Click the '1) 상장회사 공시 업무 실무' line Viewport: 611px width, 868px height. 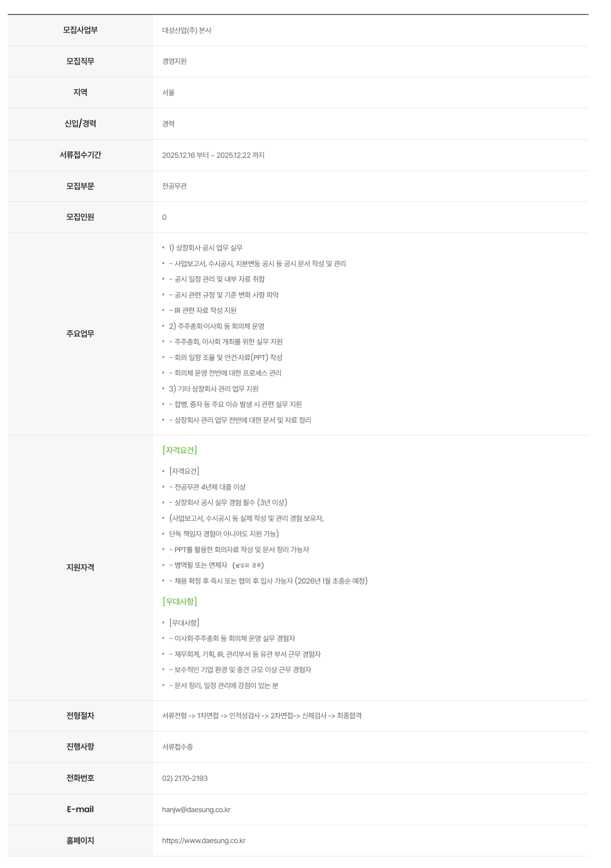pyautogui.click(x=205, y=247)
